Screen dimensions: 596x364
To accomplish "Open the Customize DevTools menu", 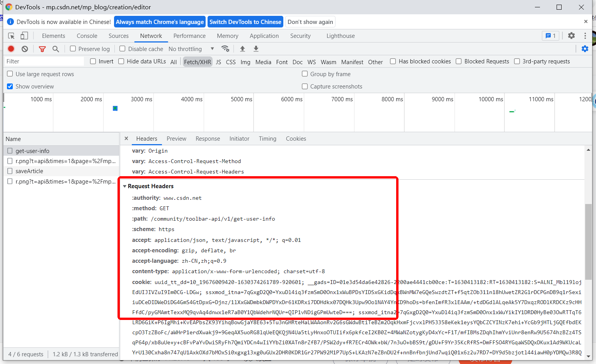I will [x=585, y=36].
